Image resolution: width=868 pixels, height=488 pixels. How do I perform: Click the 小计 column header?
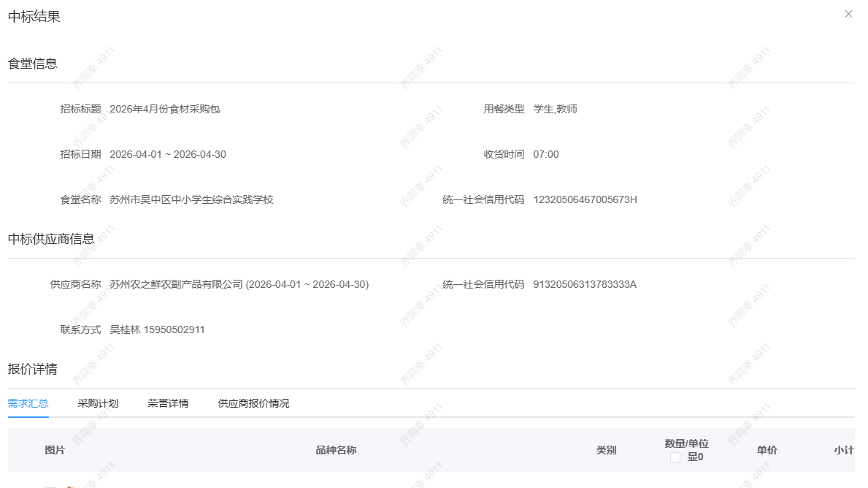point(843,450)
